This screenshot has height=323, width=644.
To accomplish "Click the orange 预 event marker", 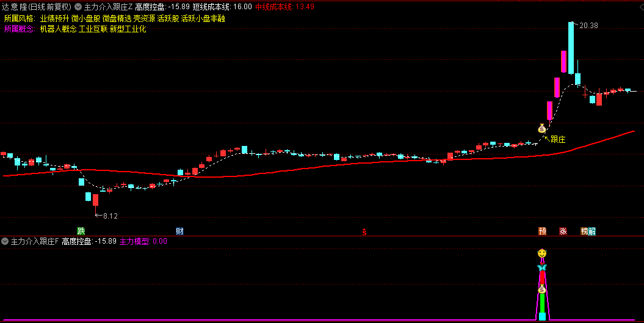I will point(542,231).
